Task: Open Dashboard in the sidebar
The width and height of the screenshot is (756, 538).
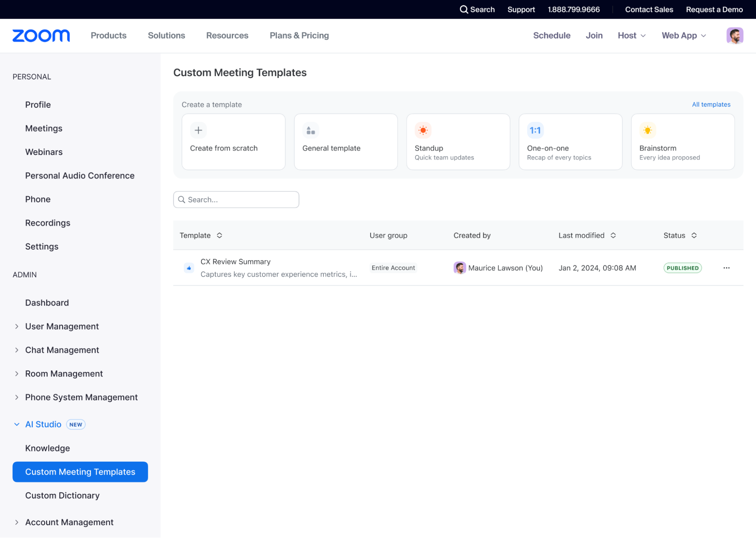Action: pos(47,303)
